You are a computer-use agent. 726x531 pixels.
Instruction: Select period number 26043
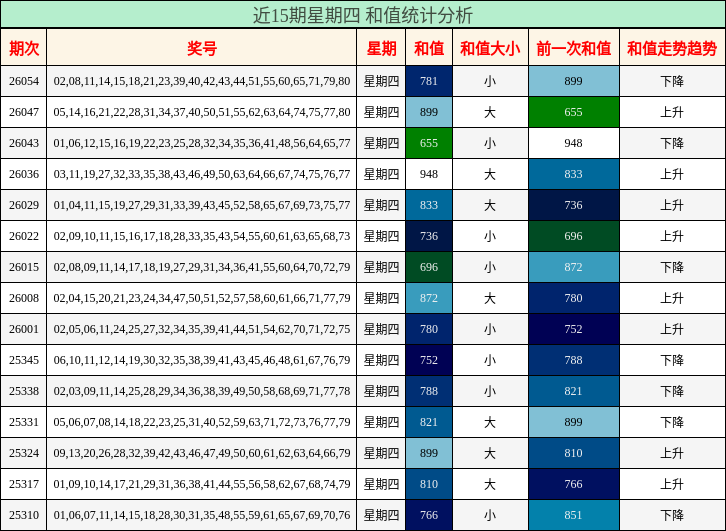[x=24, y=143]
